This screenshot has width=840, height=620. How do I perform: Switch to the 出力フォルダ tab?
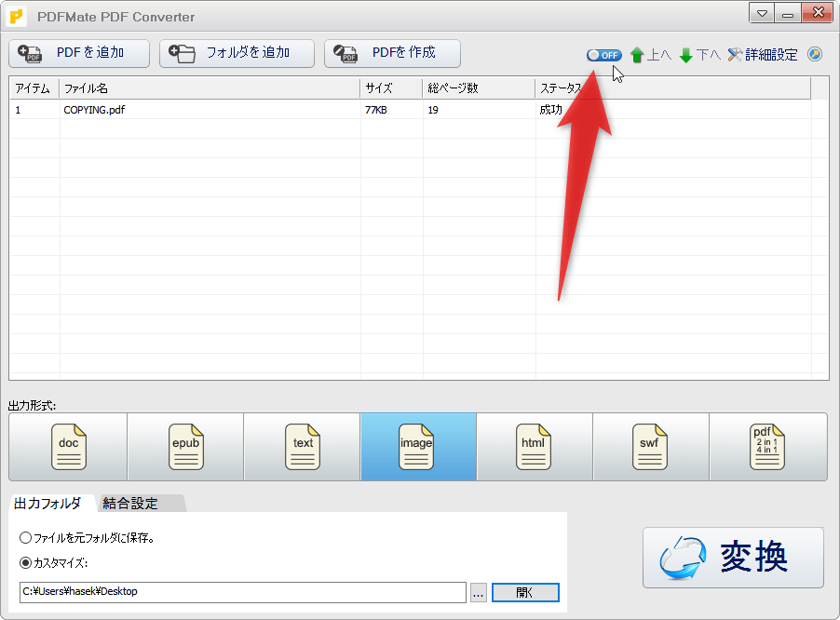pos(49,504)
